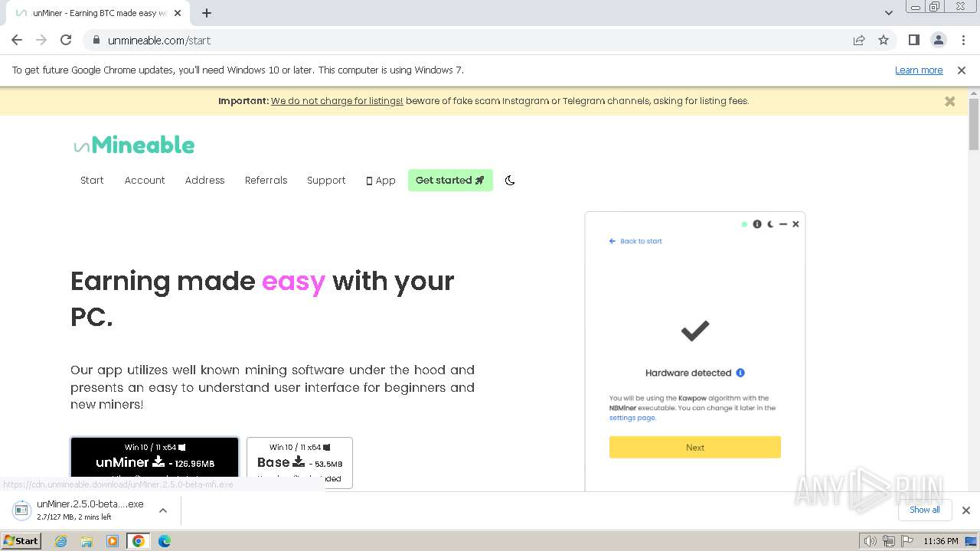Viewport: 980px width, 551px height.
Task: Open the App nav item
Action: click(381, 181)
